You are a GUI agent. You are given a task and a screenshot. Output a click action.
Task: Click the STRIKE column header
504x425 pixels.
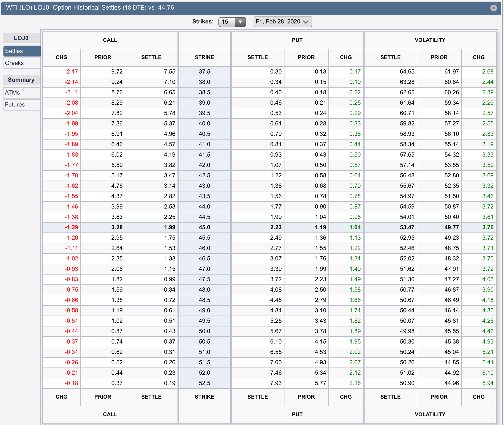[x=204, y=57]
